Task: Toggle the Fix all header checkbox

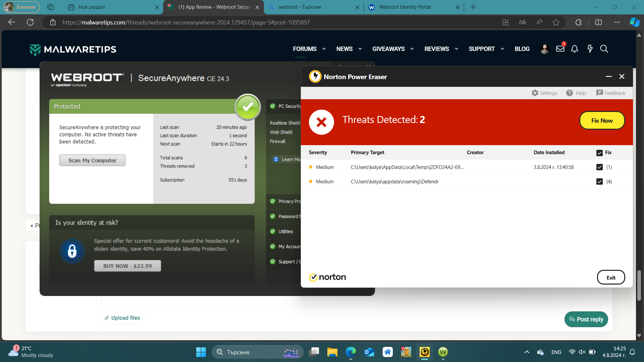Action: 599,153
